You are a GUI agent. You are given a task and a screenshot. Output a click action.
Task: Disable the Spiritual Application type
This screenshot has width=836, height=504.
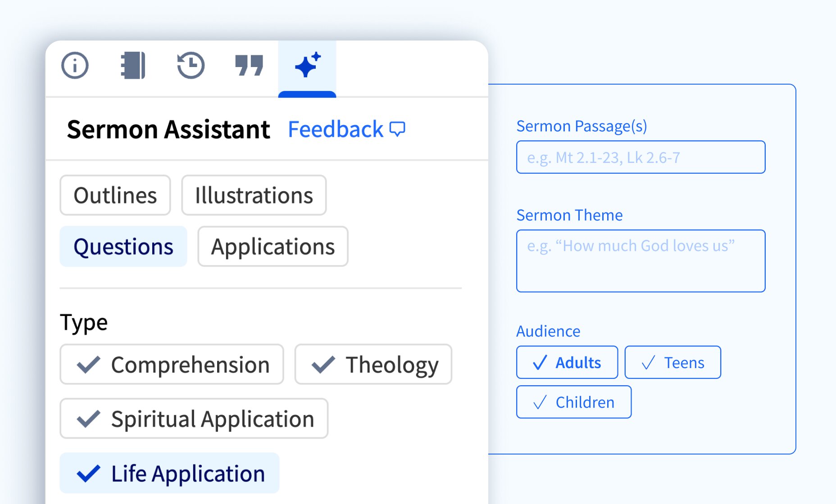(194, 418)
